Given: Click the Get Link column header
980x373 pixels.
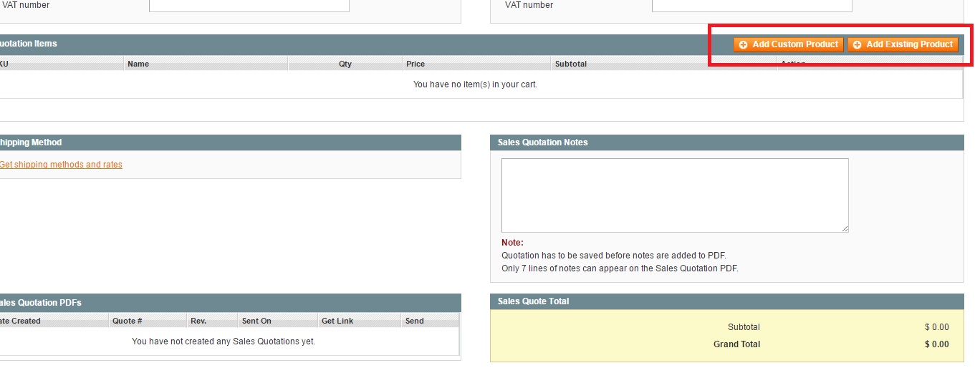Looking at the screenshot, I should pos(337,321).
